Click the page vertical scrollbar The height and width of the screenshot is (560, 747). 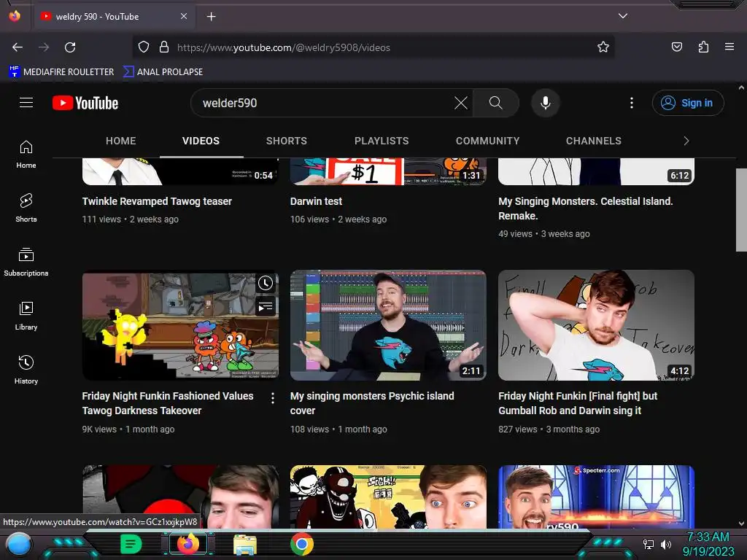pos(741,209)
